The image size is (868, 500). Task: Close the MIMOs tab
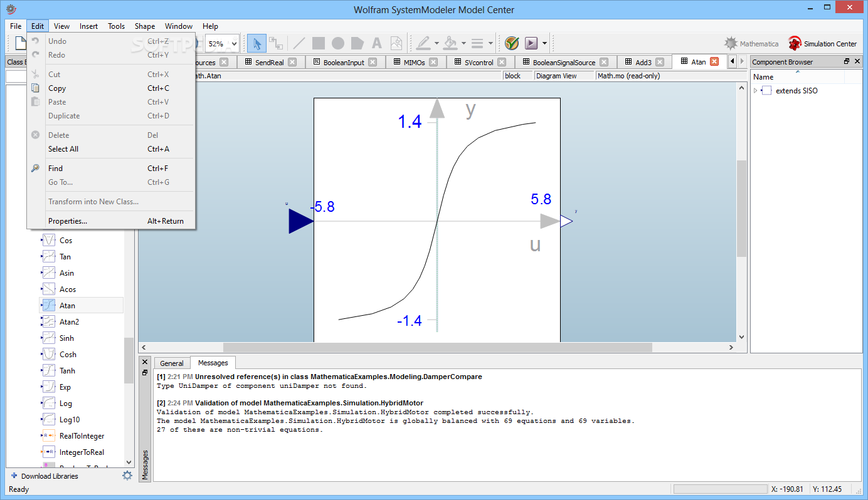pyautogui.click(x=435, y=62)
